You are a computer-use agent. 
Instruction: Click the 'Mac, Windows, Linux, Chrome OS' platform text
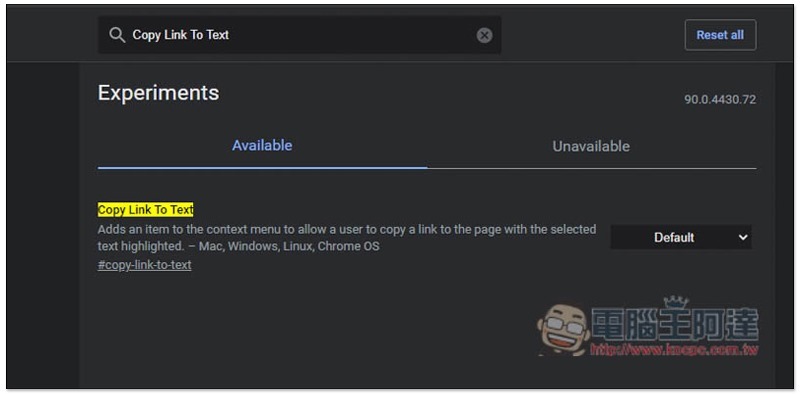[289, 246]
